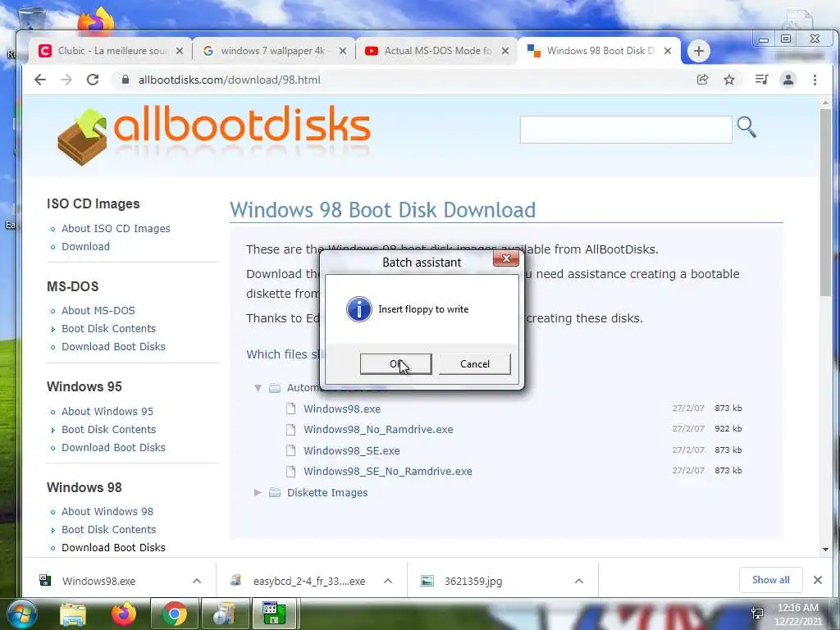The image size is (840, 630).
Task: Select the Windows 98 Boot Disk tab
Action: pyautogui.click(x=599, y=51)
